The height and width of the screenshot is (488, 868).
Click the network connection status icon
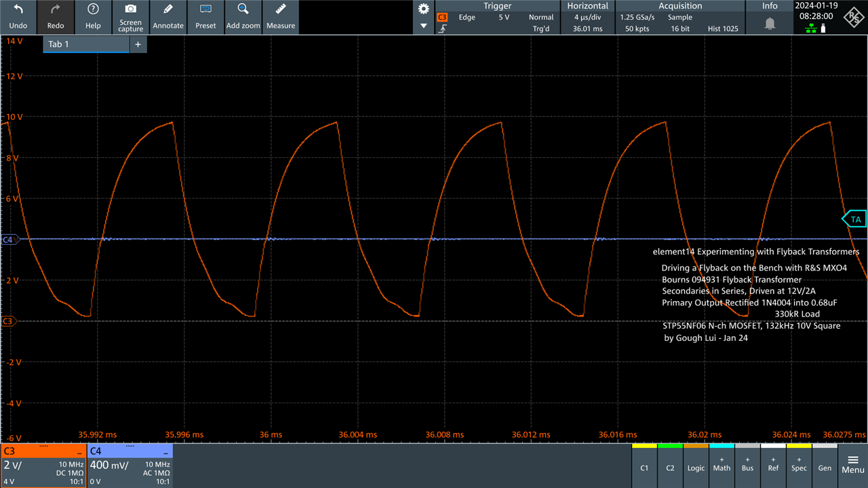coord(810,28)
